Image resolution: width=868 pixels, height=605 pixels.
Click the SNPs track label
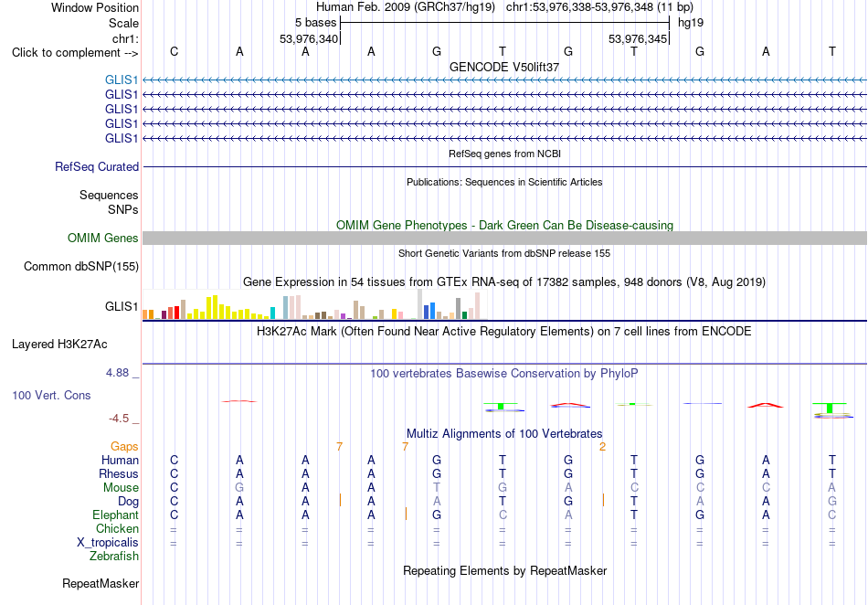[x=123, y=210]
